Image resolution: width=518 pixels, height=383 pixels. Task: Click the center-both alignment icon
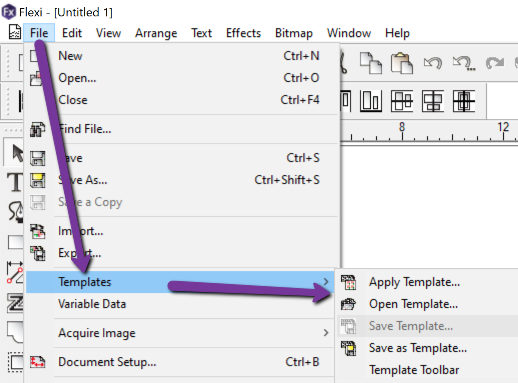[x=464, y=101]
